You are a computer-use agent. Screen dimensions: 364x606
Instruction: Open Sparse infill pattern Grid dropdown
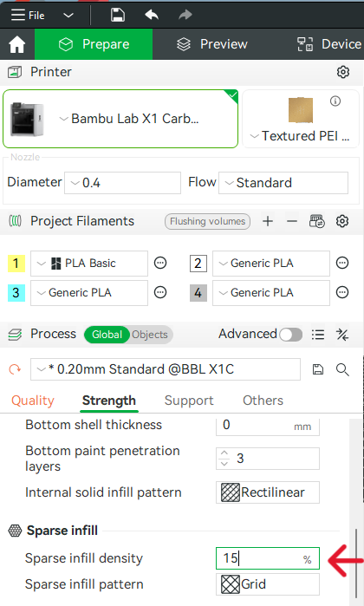coord(268,584)
